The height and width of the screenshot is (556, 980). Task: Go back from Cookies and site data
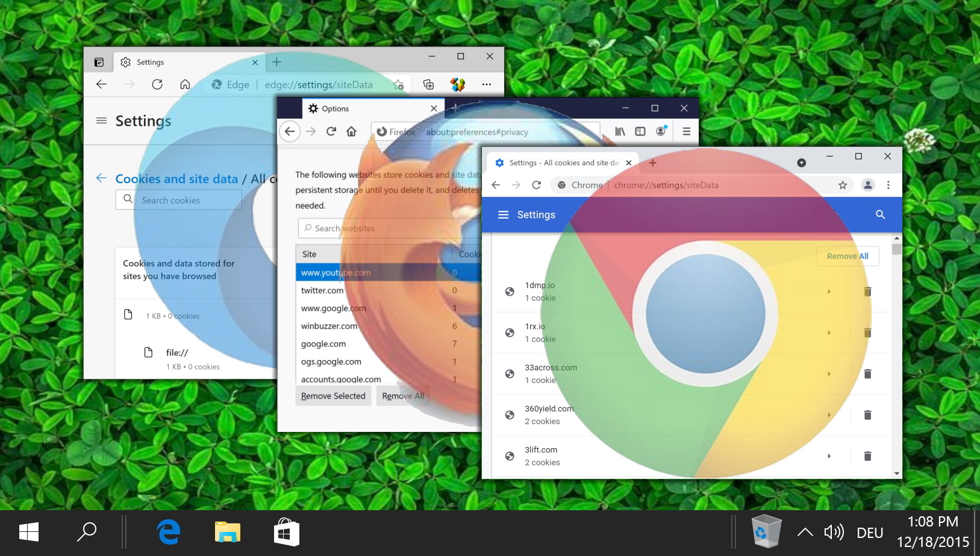click(x=101, y=178)
